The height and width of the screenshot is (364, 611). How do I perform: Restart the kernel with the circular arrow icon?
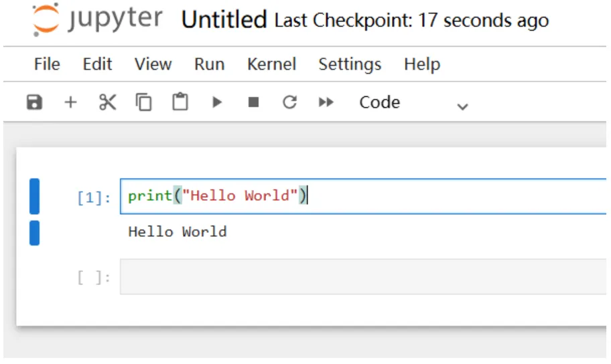[289, 102]
